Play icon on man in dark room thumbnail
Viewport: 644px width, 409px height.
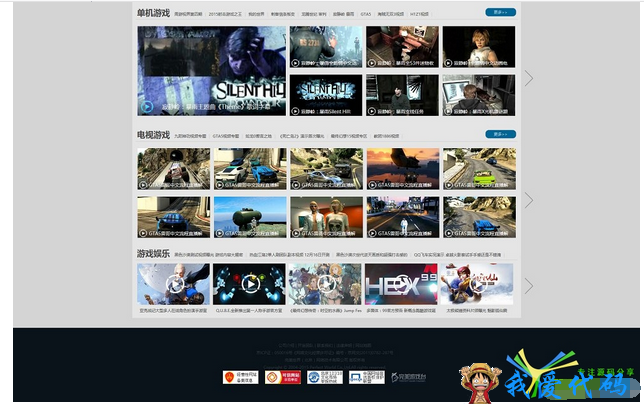click(372, 111)
